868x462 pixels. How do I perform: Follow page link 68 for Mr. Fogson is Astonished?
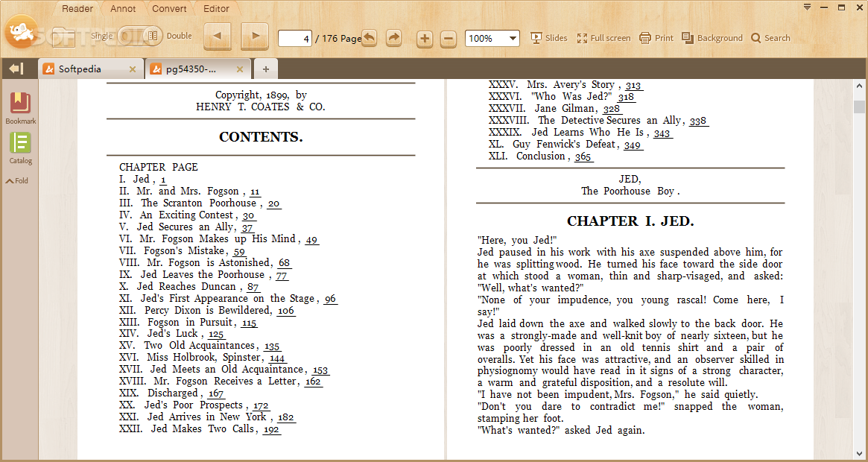tap(284, 263)
